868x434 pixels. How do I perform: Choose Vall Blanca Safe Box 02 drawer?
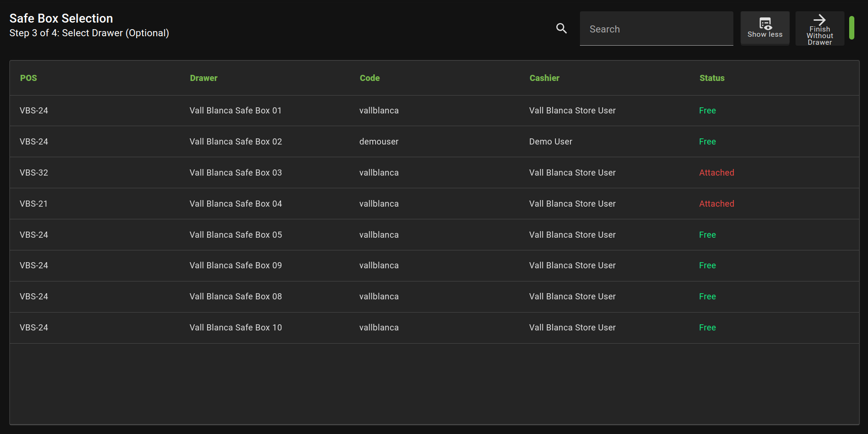[x=235, y=142]
